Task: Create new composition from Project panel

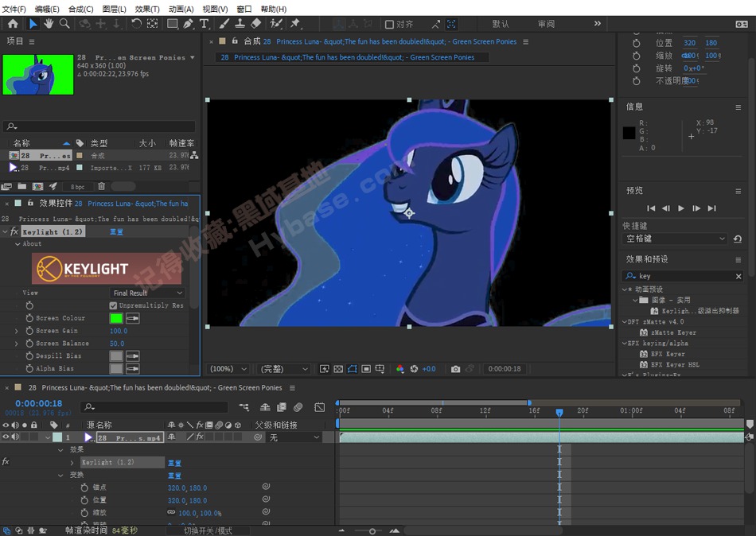Action: (x=37, y=186)
